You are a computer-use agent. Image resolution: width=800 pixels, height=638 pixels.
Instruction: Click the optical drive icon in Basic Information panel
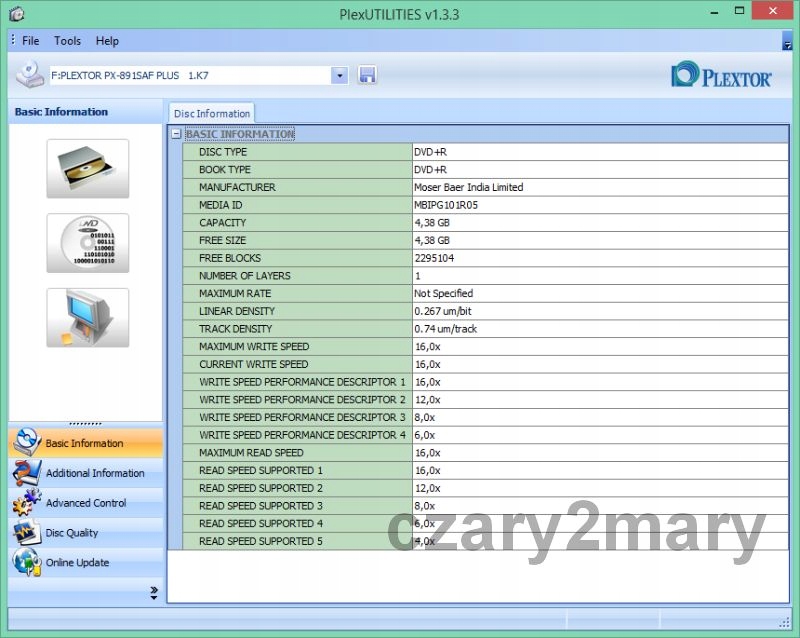[x=87, y=169]
